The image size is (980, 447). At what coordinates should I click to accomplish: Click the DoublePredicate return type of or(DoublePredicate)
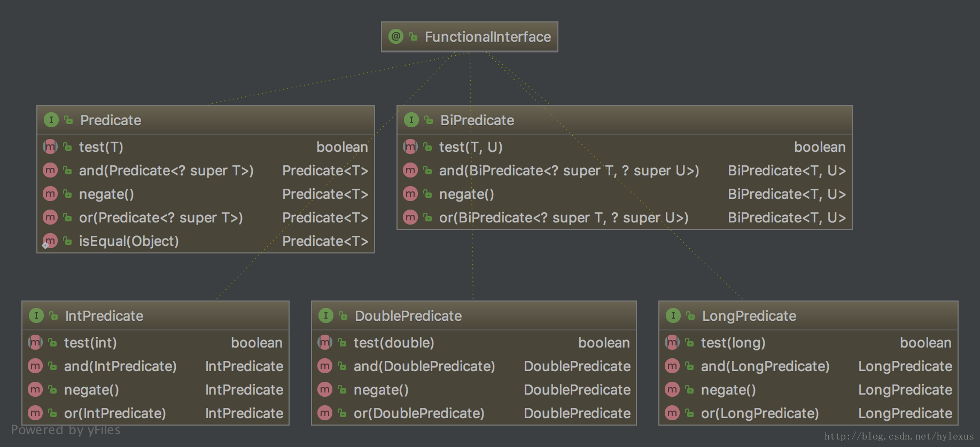577,413
